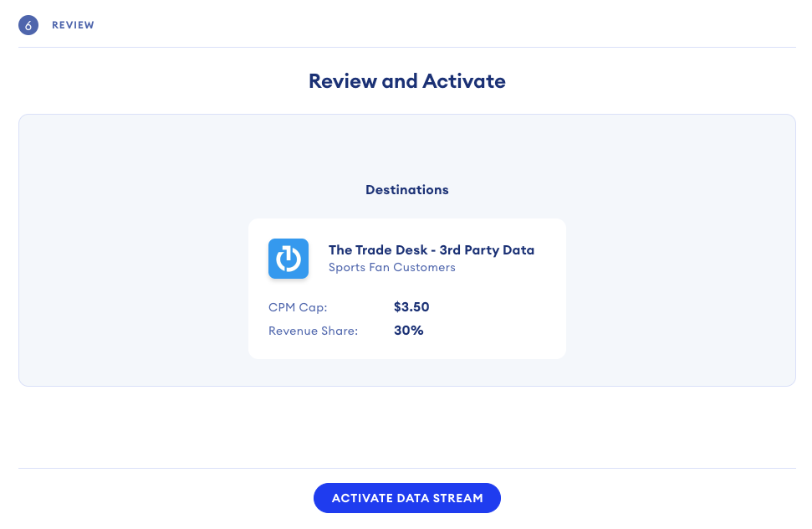Click the Sports Fan Customers subtitle
This screenshot has height=529, width=812.
pyautogui.click(x=391, y=268)
